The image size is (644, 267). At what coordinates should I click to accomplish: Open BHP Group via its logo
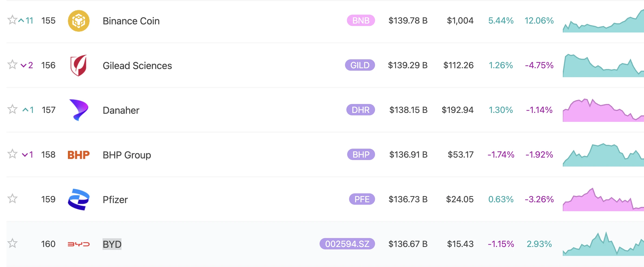tap(78, 155)
